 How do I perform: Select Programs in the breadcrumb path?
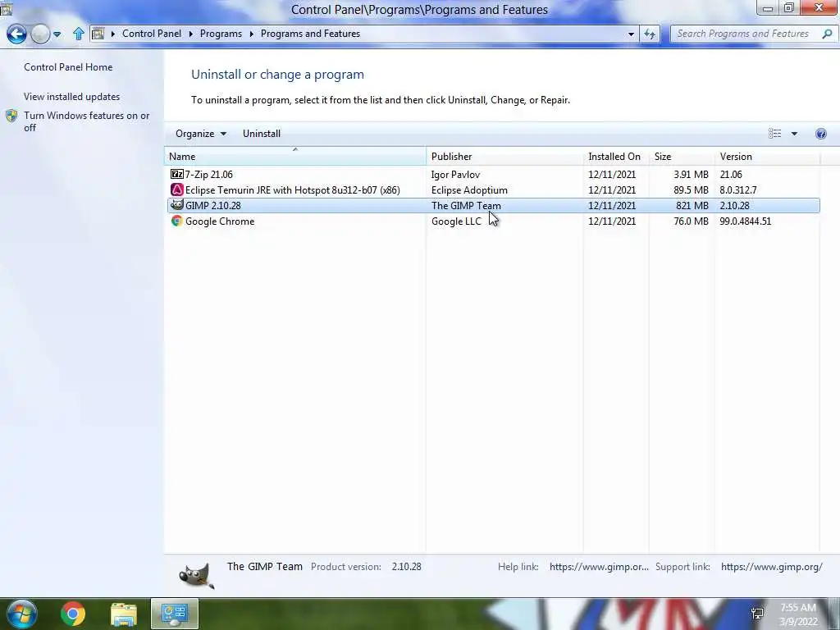(221, 33)
